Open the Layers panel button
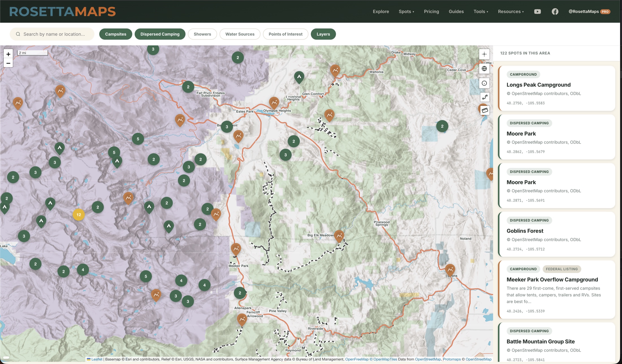The image size is (622, 364). pos(323,34)
